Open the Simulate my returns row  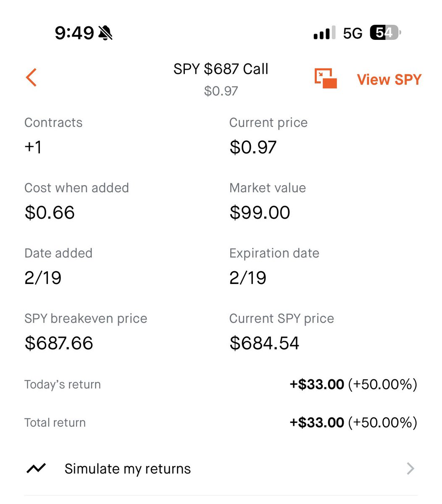point(221,468)
